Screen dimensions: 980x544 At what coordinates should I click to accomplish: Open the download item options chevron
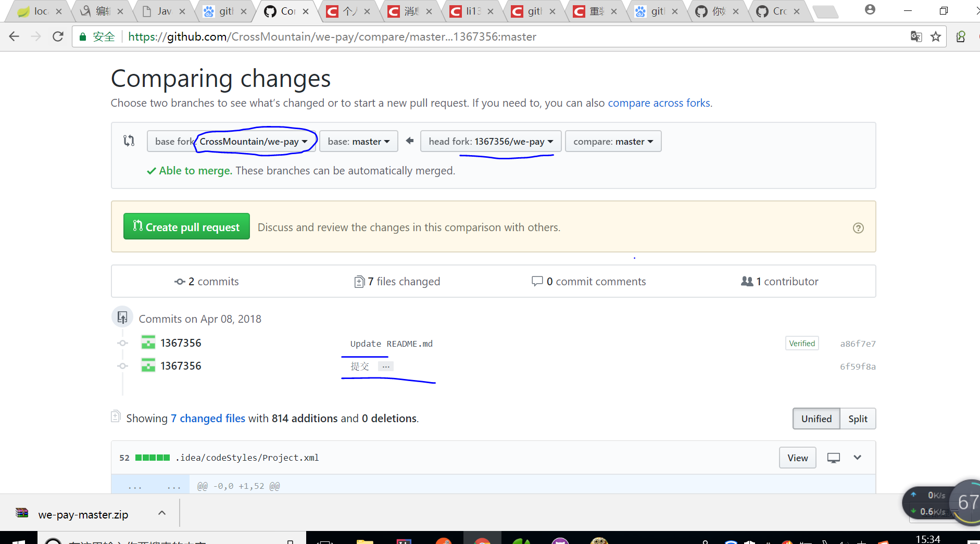162,513
